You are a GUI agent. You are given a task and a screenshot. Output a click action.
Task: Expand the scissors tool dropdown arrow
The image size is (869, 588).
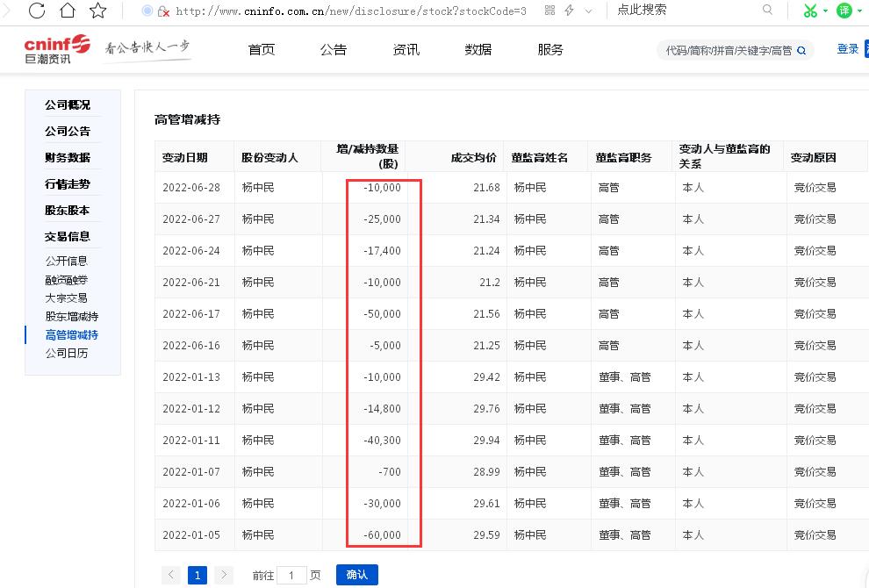825,11
